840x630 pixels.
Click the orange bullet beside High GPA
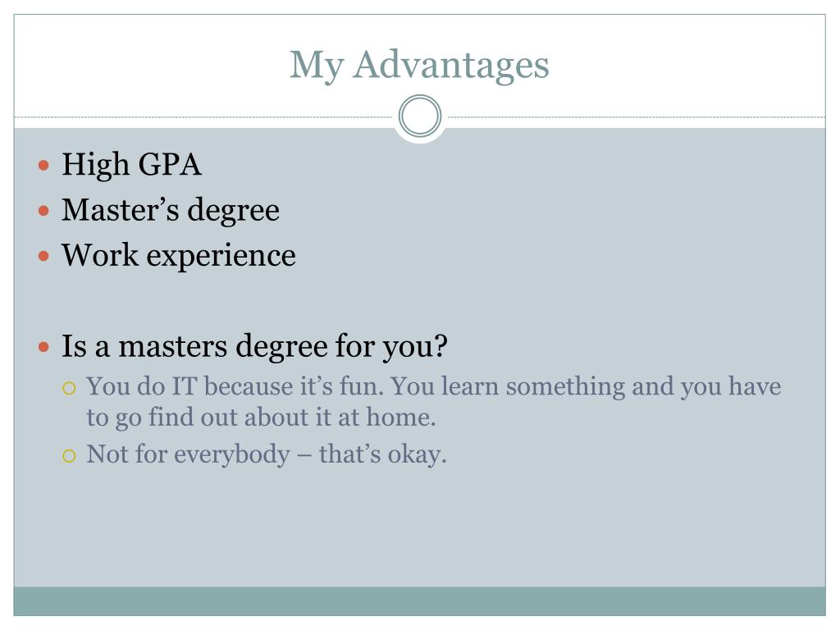click(x=44, y=165)
